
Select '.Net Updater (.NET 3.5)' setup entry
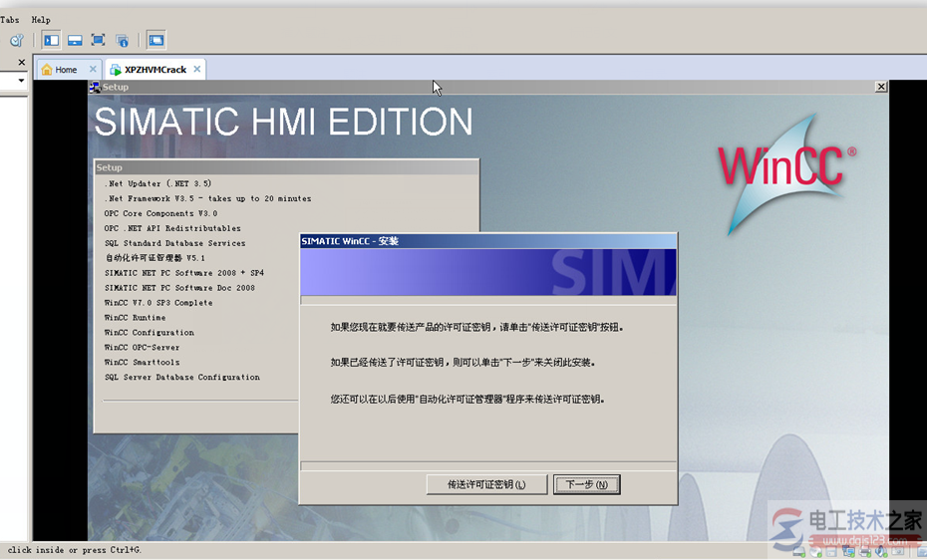pyautogui.click(x=157, y=183)
